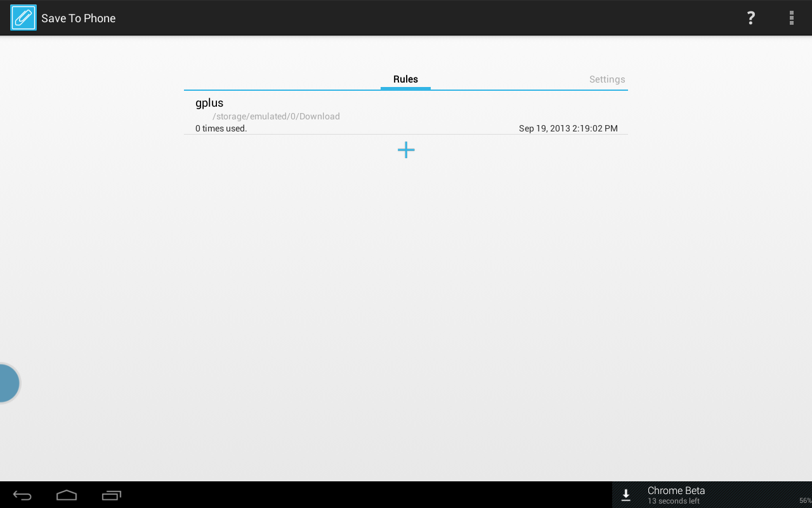Switch to the Settings tab

tap(607, 79)
